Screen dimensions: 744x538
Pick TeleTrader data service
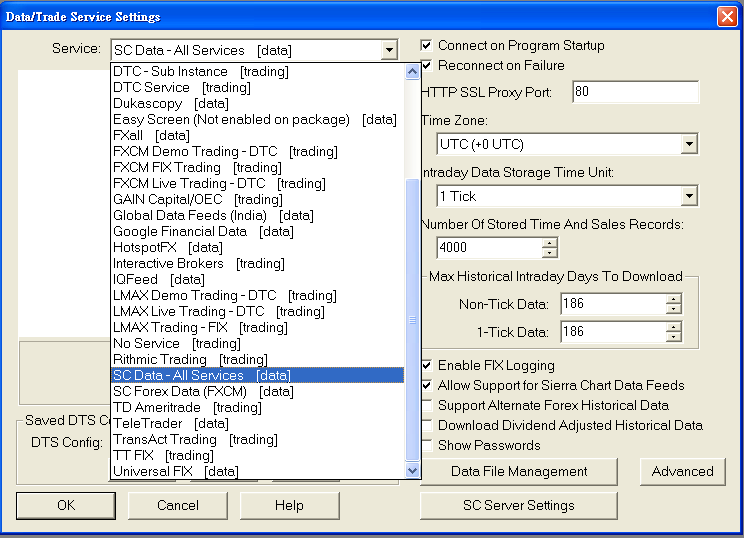click(258, 423)
